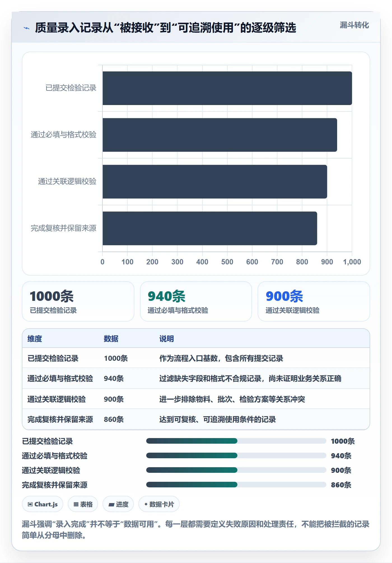Click description 进一步排除物料、批次、检验方案等关系冲突
This screenshot has width=392, height=563.
pyautogui.click(x=232, y=399)
